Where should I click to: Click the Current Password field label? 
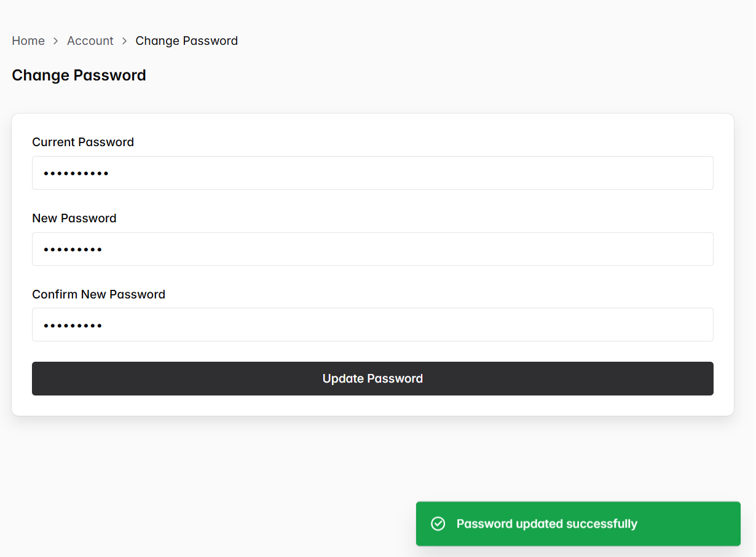click(x=82, y=142)
